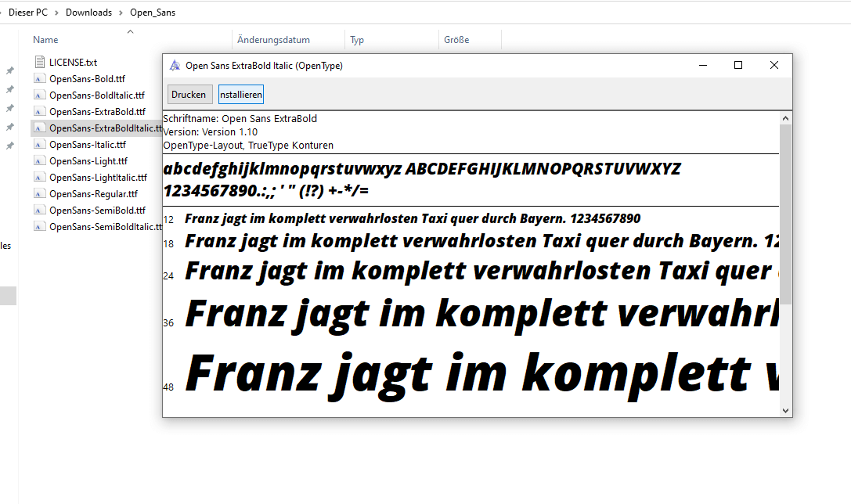Click the Version 1.10 text line
Screen dimensions: 851x504
[211, 131]
